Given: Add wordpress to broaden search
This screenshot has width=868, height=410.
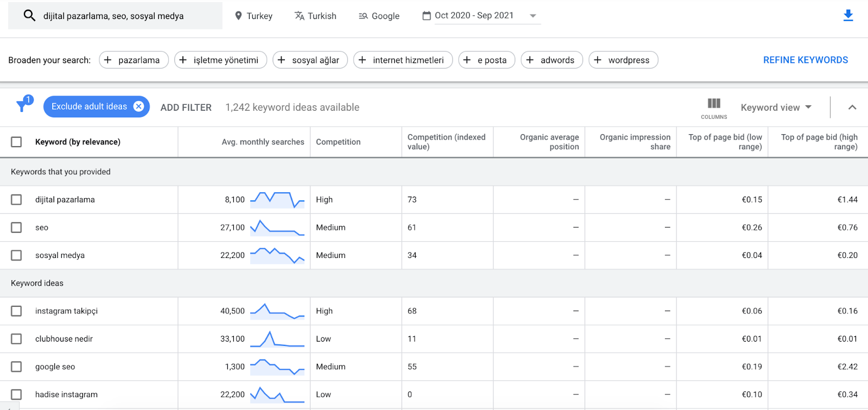Looking at the screenshot, I should 623,60.
